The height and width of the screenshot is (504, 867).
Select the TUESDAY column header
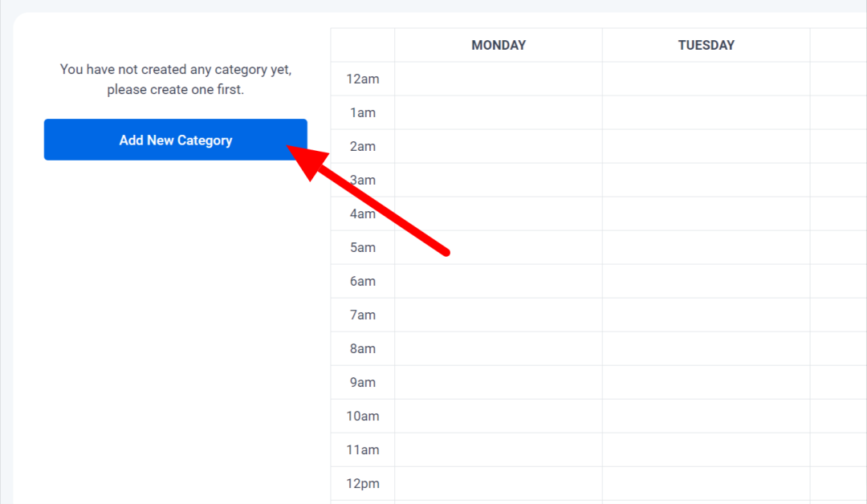pos(706,45)
